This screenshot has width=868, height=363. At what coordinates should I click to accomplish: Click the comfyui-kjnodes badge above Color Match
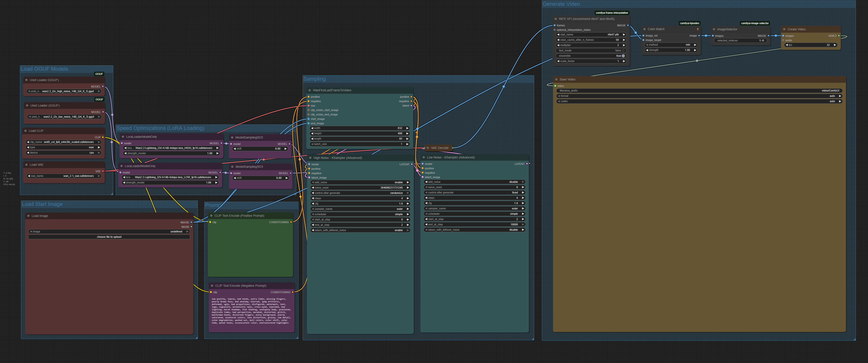(x=689, y=23)
